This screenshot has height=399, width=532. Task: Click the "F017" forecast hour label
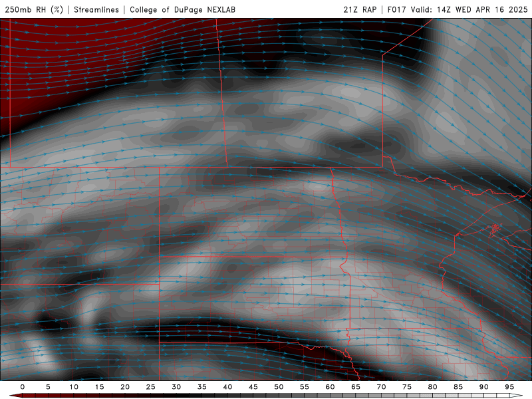[396, 9]
